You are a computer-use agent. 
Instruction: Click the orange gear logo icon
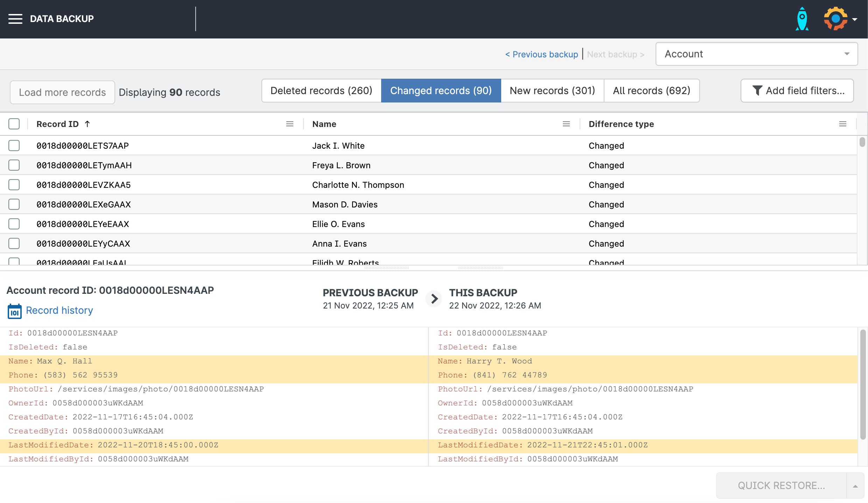pyautogui.click(x=835, y=19)
